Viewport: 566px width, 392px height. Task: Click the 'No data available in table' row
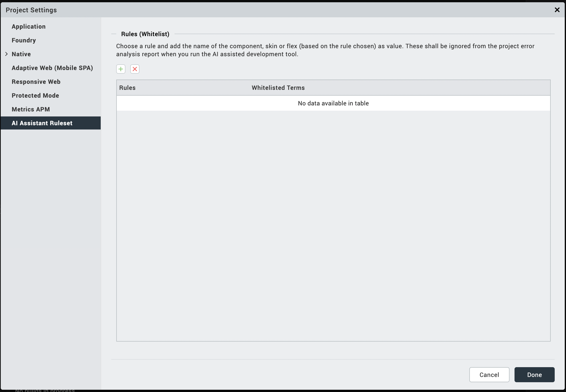point(333,103)
